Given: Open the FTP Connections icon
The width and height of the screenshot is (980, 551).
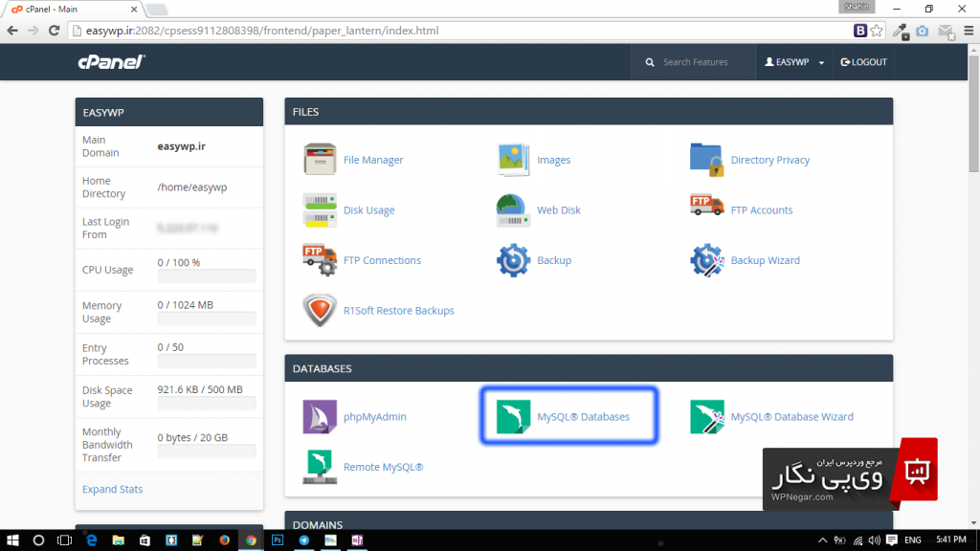Looking at the screenshot, I should tap(320, 260).
